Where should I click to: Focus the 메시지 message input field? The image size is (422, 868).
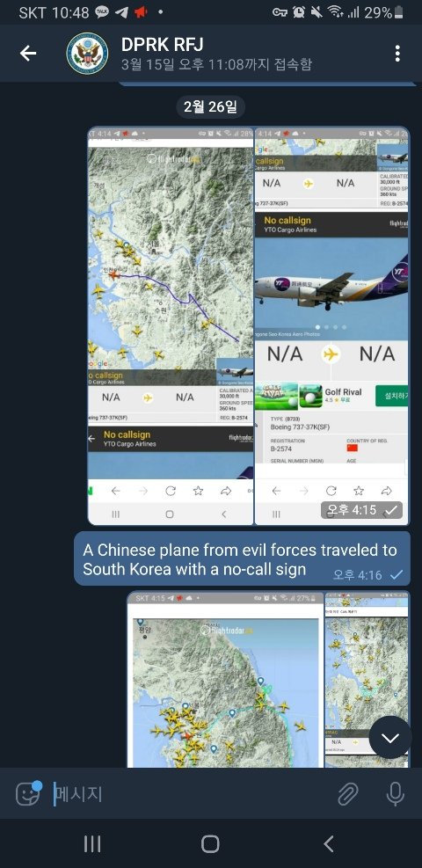click(x=188, y=794)
